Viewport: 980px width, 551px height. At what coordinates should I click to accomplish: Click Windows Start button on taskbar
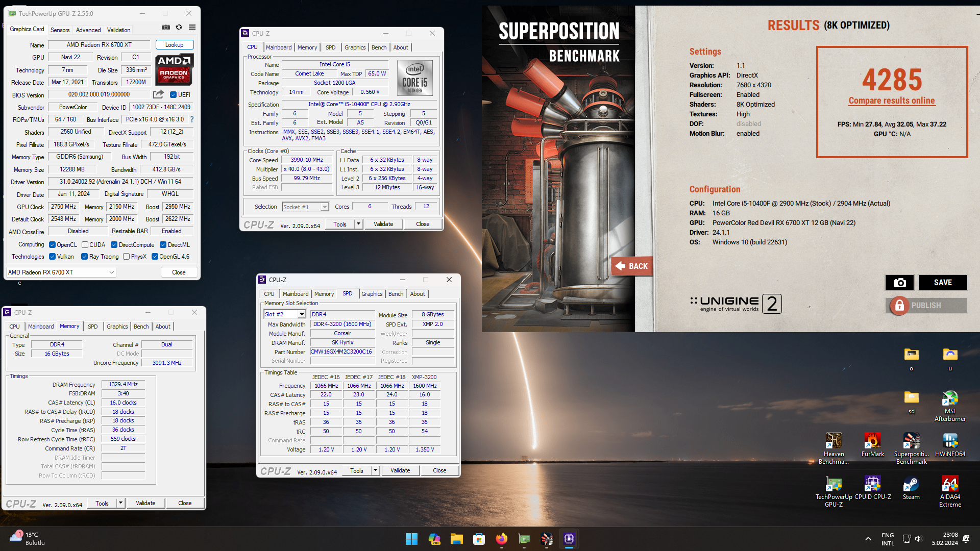[x=411, y=539]
